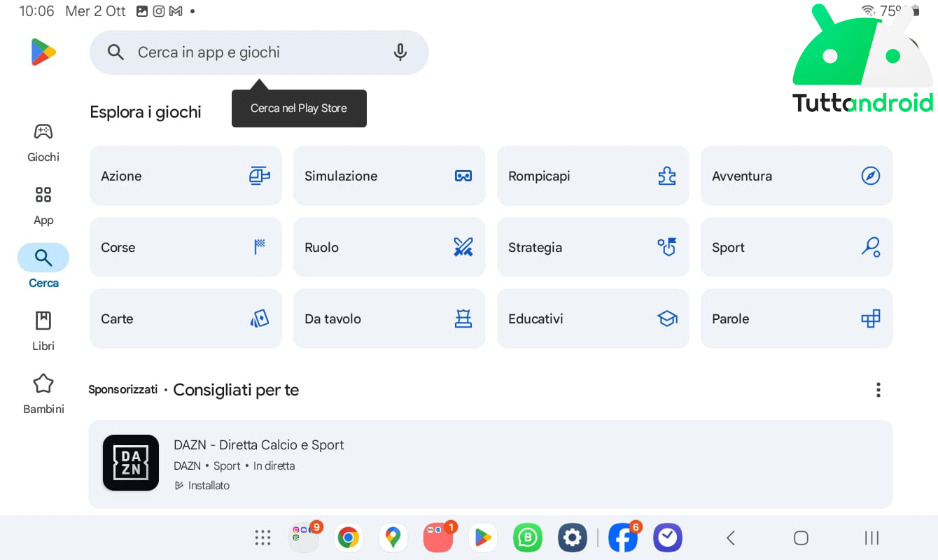The width and height of the screenshot is (938, 560).
Task: Tap the recent apps navigation button
Action: pos(871,538)
